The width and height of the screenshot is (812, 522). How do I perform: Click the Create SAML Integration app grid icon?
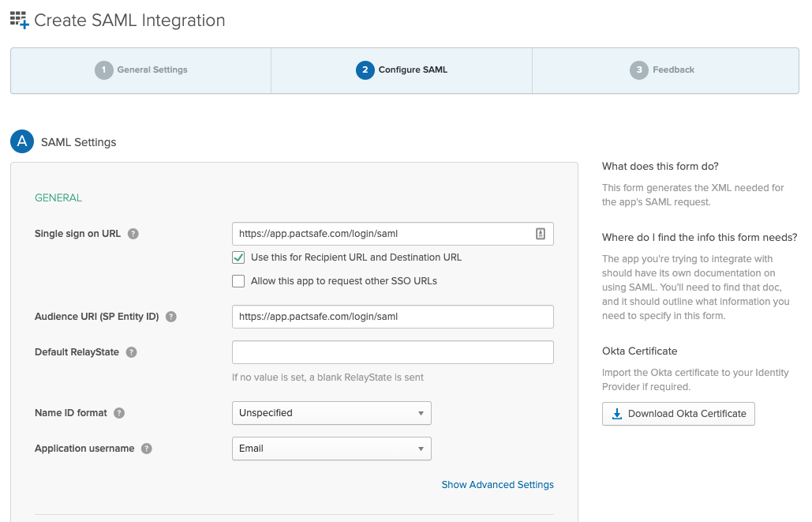click(x=19, y=21)
